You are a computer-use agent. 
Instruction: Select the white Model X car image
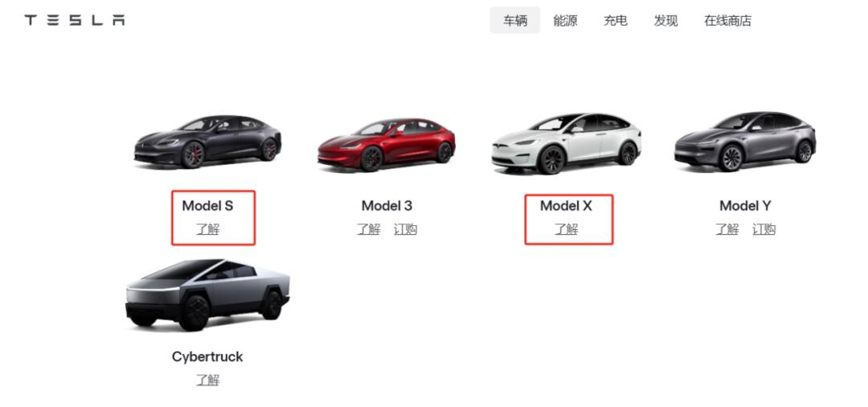pyautogui.click(x=567, y=143)
